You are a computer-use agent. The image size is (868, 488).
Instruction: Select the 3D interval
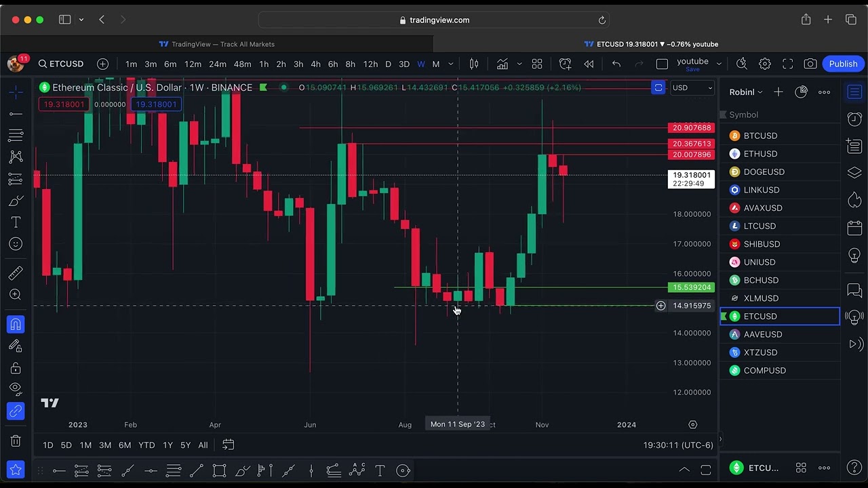(x=404, y=64)
